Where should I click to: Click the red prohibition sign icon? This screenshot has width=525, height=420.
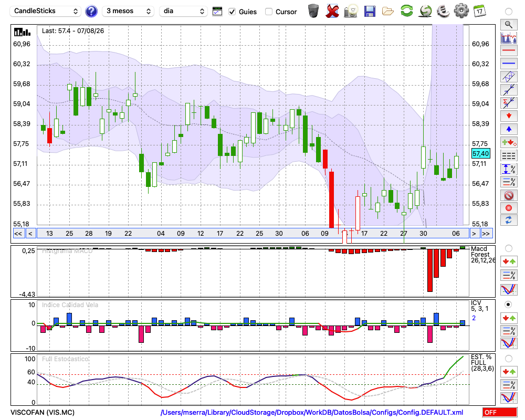(509, 195)
